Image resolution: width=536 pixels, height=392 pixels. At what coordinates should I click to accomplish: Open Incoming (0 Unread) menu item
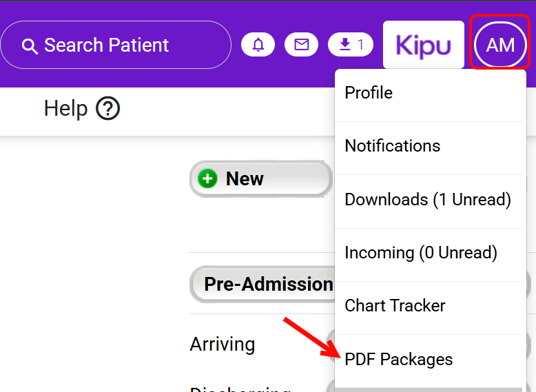coord(420,253)
